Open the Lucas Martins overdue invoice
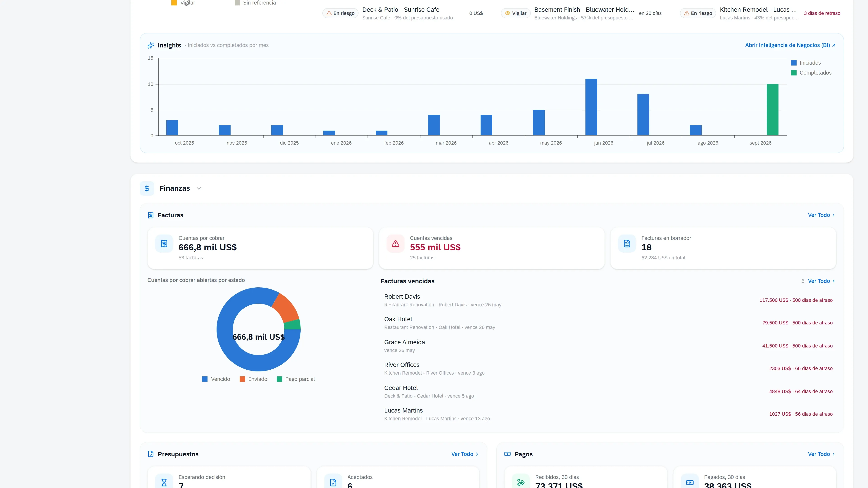Screen dimensions: 868x488 pos(608,414)
